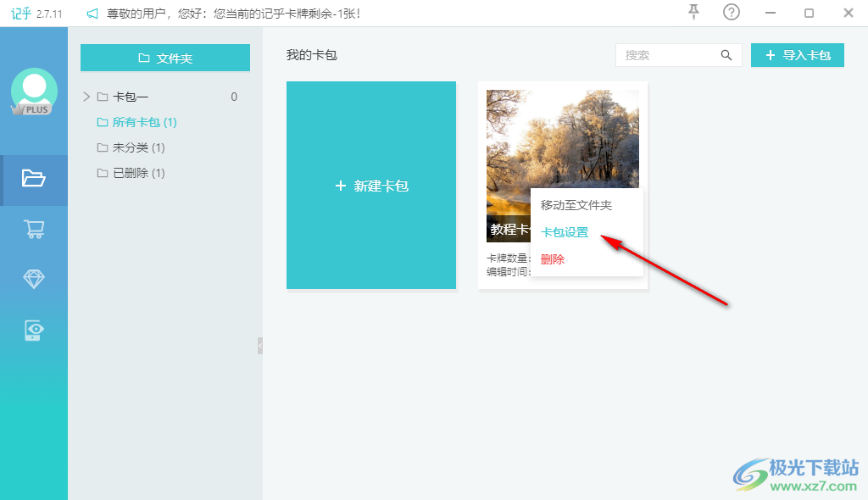868x500 pixels.
Task: Choose 卡包设置 from context menu
Action: click(x=565, y=232)
